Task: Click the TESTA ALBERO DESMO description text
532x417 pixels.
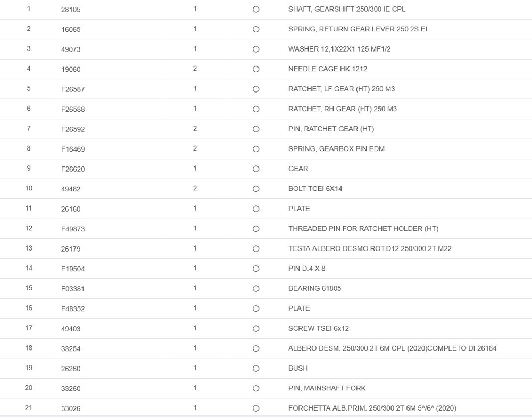Action: (x=370, y=248)
